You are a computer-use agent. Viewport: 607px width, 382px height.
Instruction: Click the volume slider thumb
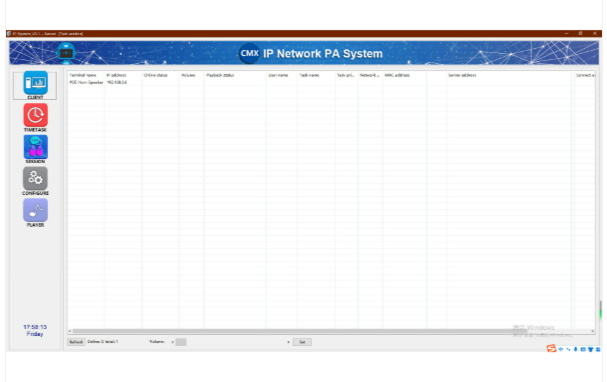coord(181,342)
